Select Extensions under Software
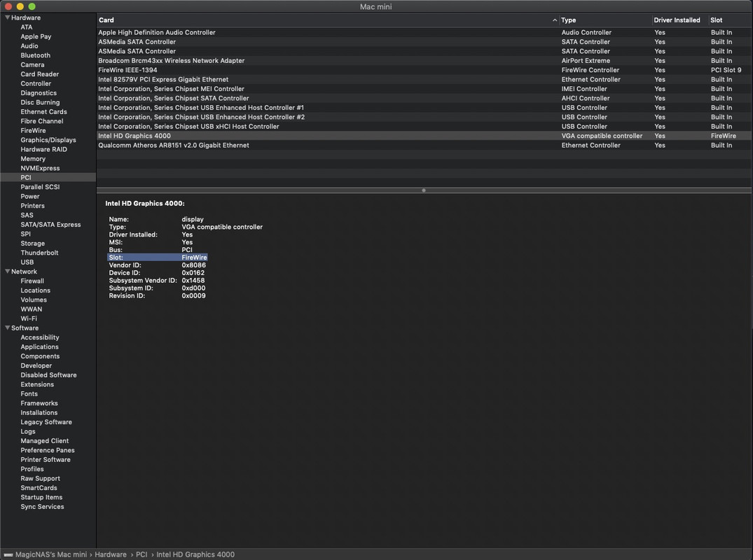Viewport: 753px width, 560px height. (x=37, y=384)
